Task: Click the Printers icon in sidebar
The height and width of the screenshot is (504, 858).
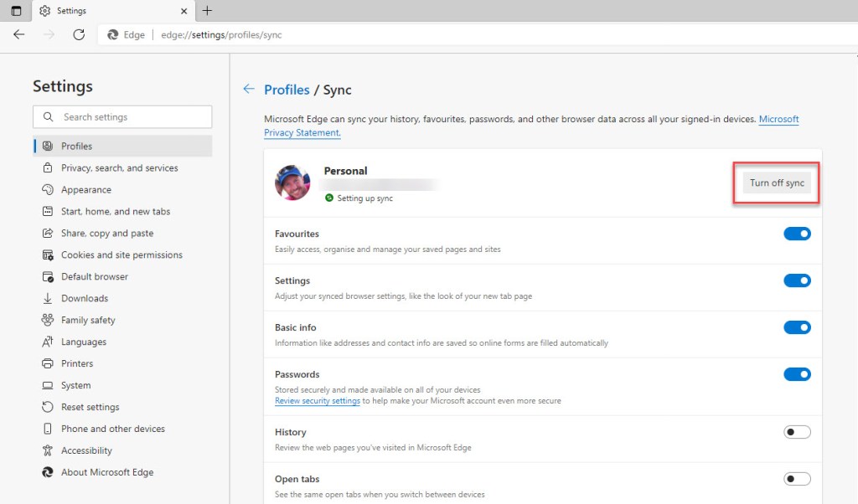Action: pos(48,363)
